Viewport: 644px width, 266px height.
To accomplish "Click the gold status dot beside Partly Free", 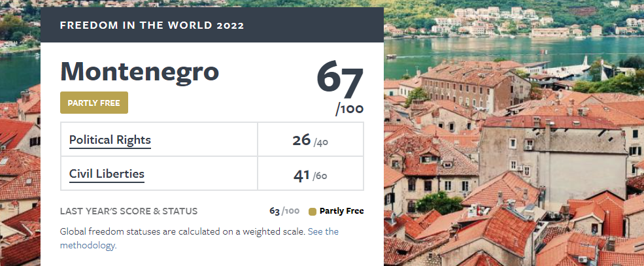I will [313, 212].
